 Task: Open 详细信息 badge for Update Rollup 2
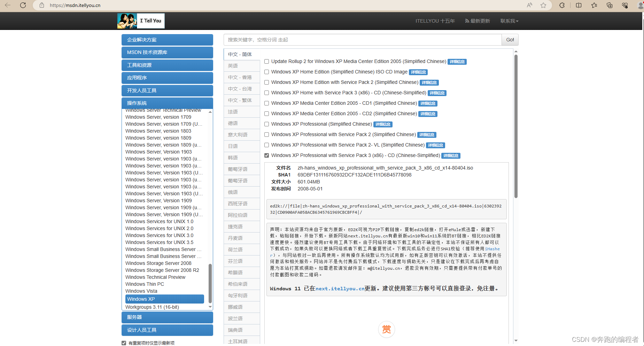point(457,62)
